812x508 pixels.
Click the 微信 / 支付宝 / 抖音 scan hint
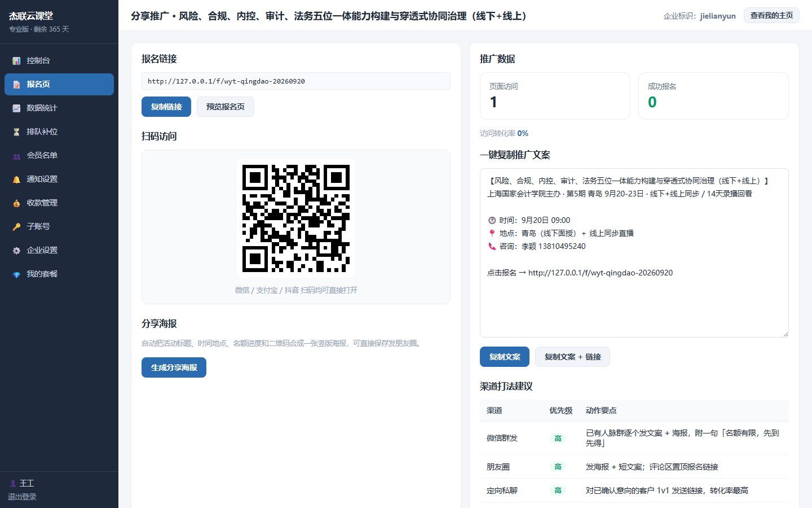click(296, 290)
